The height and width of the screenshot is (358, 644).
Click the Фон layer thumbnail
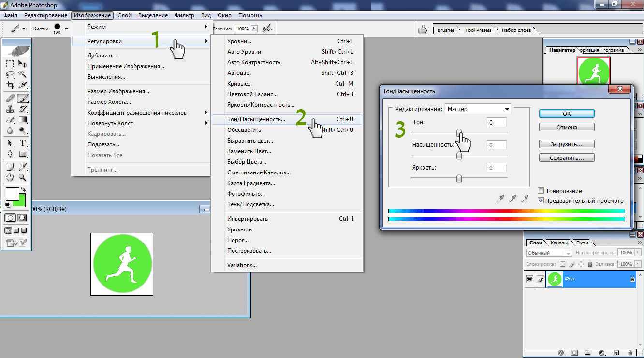click(x=555, y=279)
